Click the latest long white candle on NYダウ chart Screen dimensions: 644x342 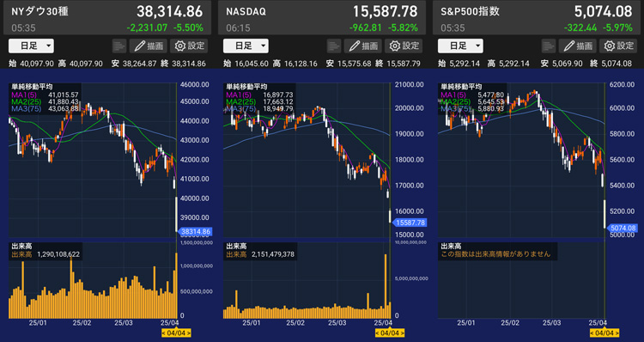coord(177,214)
